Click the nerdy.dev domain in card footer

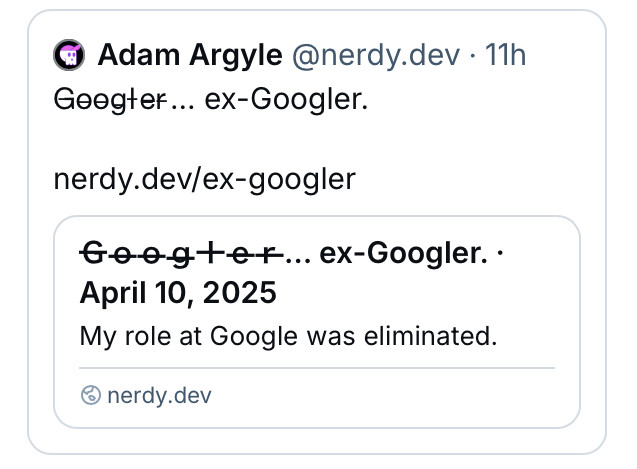point(159,396)
